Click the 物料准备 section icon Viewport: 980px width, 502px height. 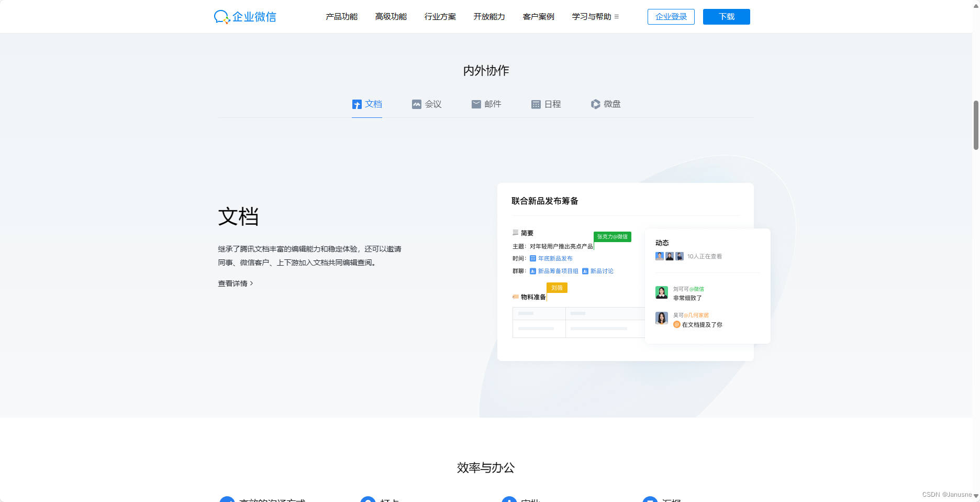tap(516, 297)
